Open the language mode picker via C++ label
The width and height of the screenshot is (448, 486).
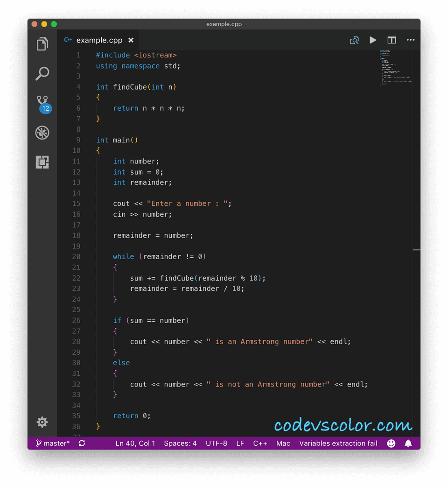(x=260, y=443)
